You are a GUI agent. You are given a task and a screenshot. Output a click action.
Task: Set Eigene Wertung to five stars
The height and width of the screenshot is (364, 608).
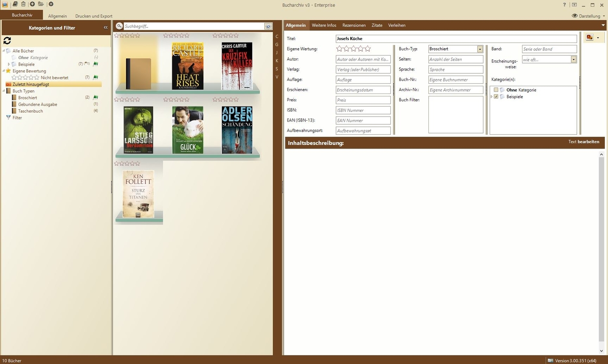coord(368,49)
